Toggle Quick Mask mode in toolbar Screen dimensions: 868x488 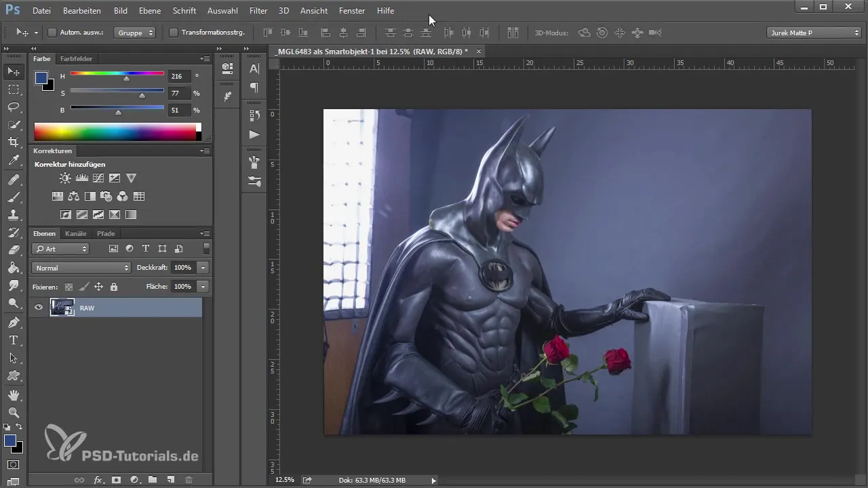pos(14,465)
